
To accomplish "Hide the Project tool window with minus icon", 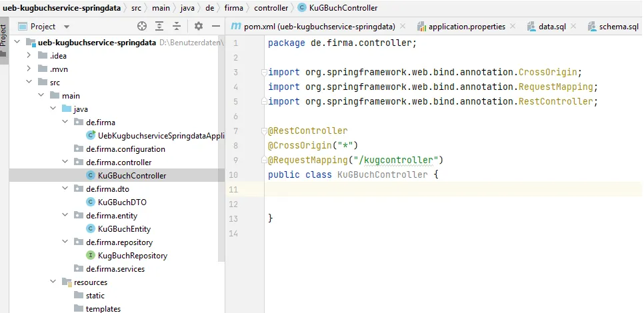I will (216, 26).
